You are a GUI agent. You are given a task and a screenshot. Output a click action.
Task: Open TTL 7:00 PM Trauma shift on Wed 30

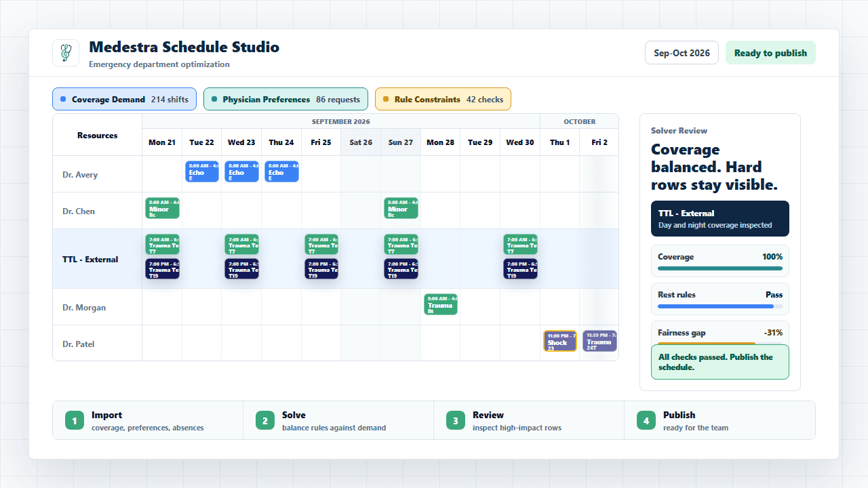[520, 269]
